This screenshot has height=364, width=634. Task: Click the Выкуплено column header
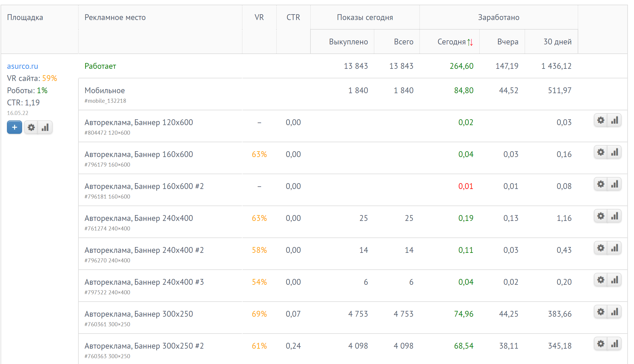(348, 42)
